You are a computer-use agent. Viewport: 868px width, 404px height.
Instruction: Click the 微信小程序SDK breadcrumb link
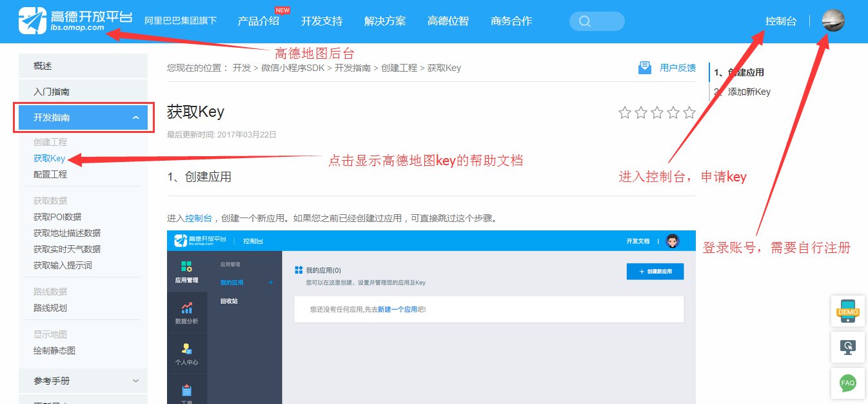coord(293,68)
